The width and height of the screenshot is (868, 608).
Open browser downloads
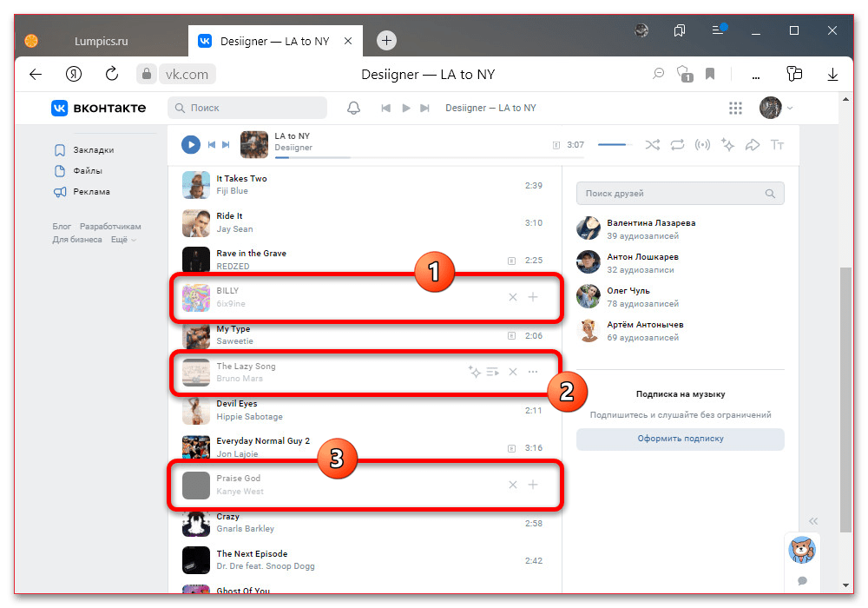tap(832, 74)
